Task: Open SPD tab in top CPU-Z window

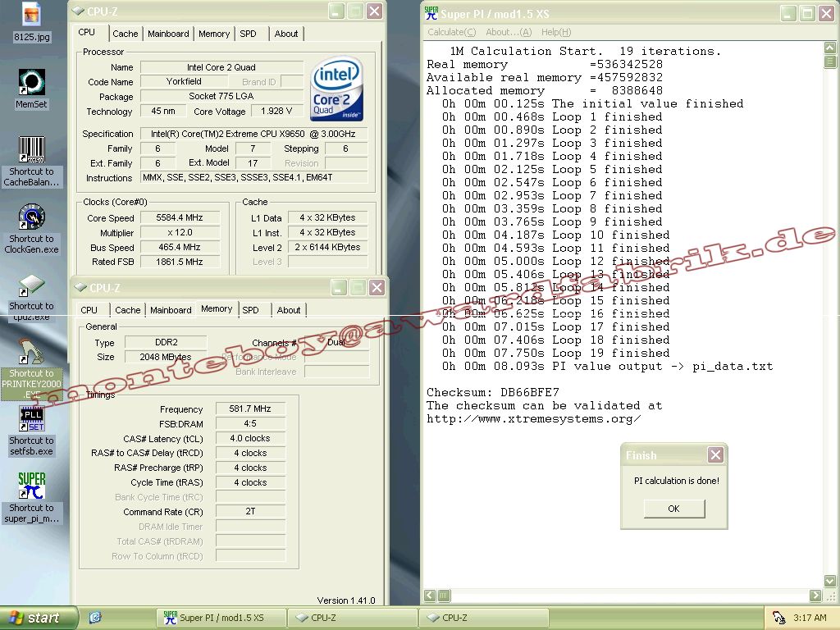Action: pos(248,34)
